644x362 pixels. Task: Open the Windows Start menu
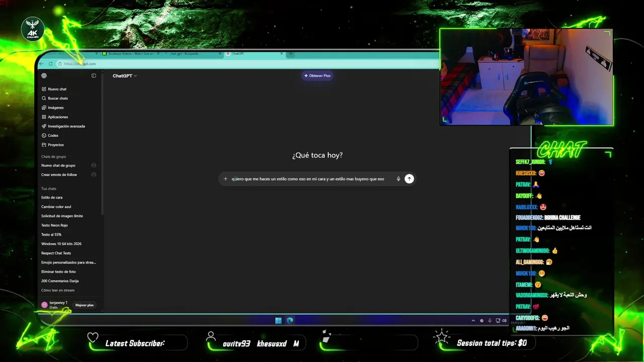tap(278, 321)
